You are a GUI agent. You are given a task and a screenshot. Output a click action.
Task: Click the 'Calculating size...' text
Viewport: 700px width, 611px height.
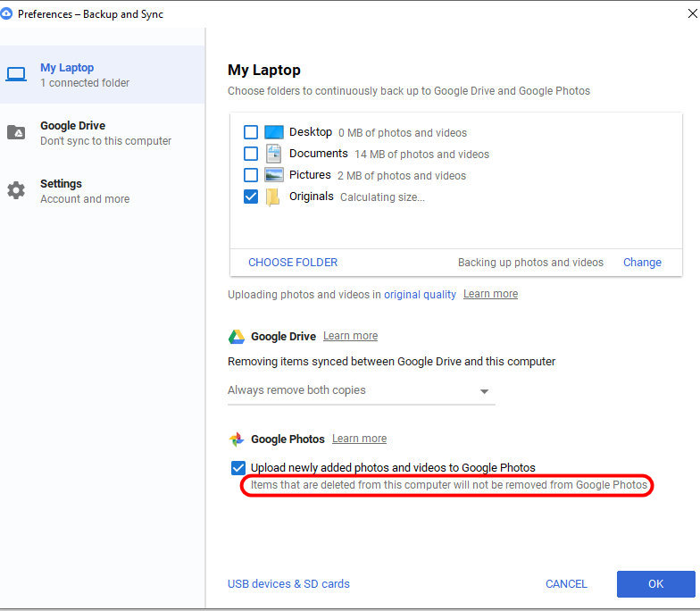tap(382, 197)
